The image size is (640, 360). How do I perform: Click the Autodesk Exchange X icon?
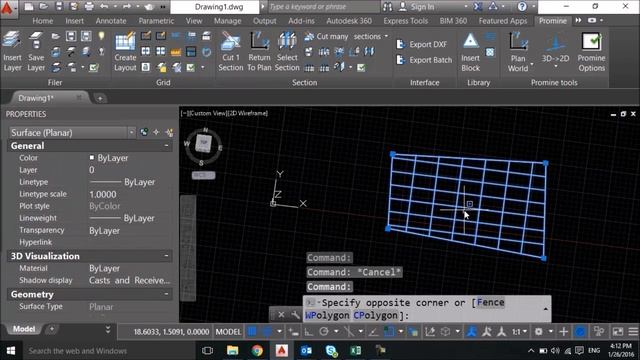(x=478, y=7)
